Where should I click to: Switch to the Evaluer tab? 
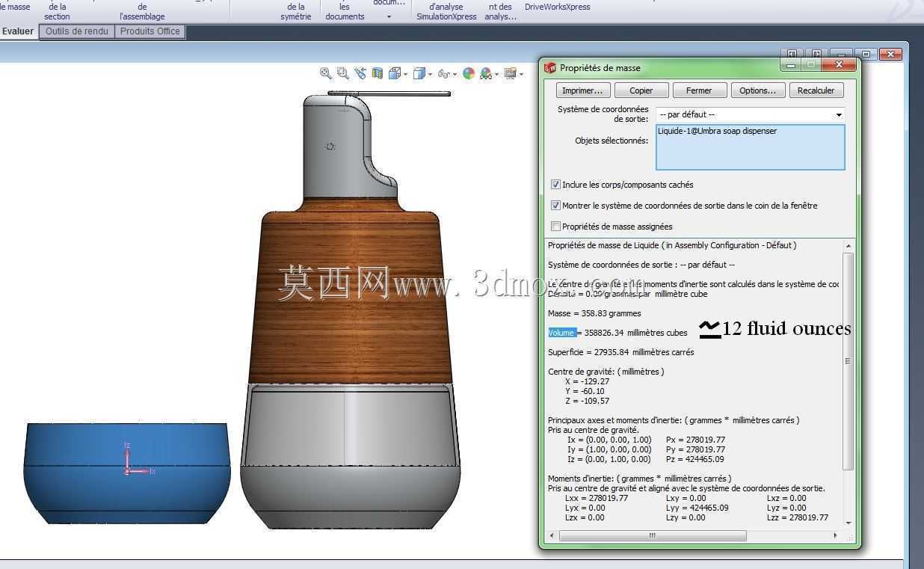point(18,31)
